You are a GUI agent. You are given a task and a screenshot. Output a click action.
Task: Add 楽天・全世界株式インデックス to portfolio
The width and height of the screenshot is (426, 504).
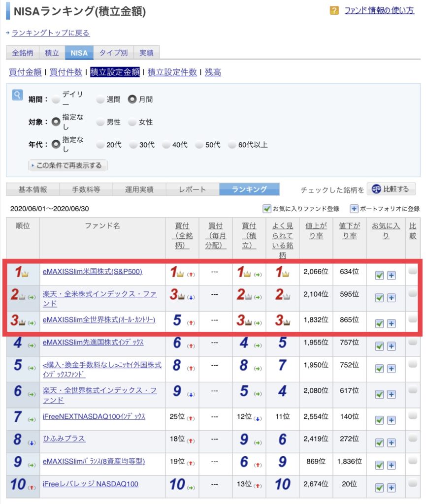pyautogui.click(x=391, y=394)
